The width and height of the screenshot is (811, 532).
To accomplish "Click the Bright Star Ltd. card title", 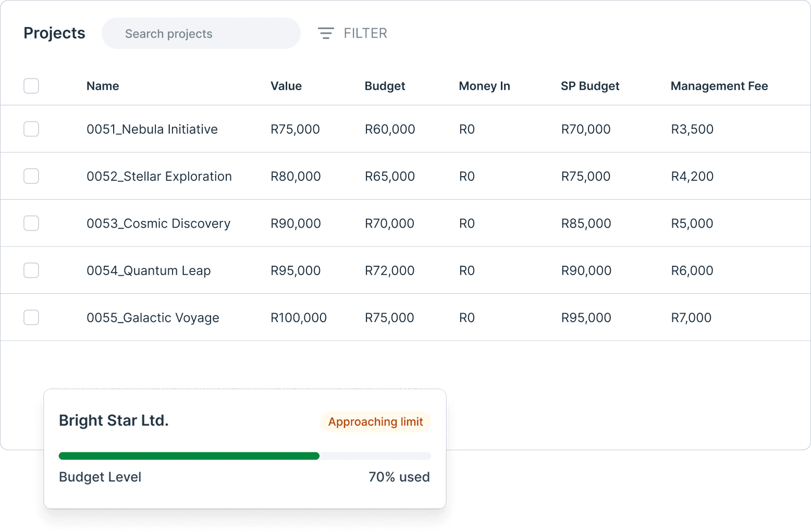I will (113, 420).
